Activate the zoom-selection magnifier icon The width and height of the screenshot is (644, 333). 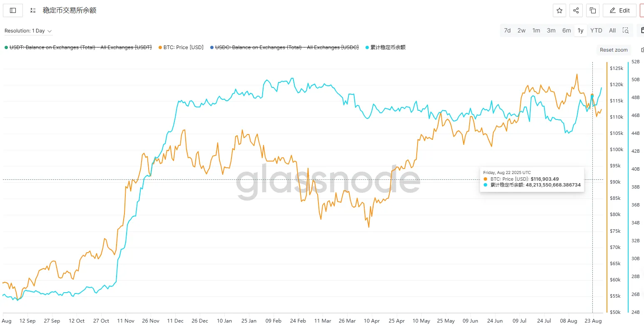coord(626,30)
